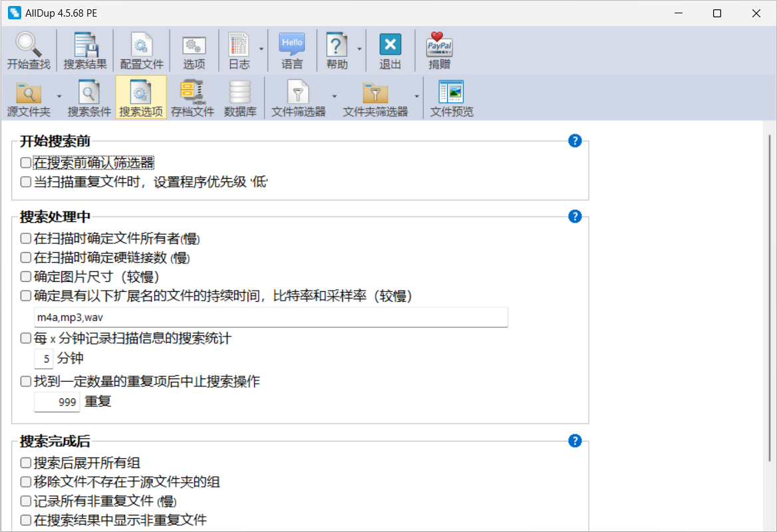Viewport: 777px width, 532px height.
Task: Click the m4a,mp3,wav extensions field
Action: tap(271, 317)
